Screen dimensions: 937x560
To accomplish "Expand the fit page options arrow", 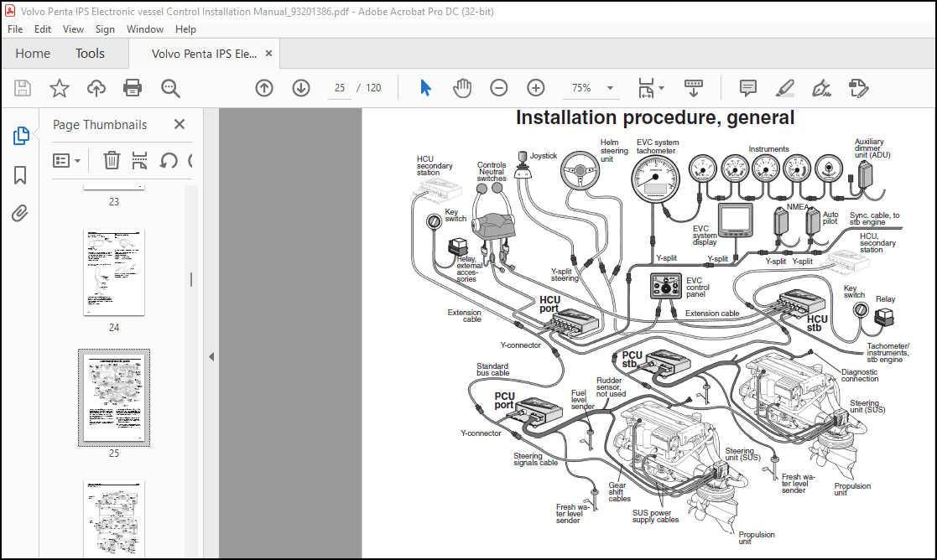I will pyautogui.click(x=662, y=88).
